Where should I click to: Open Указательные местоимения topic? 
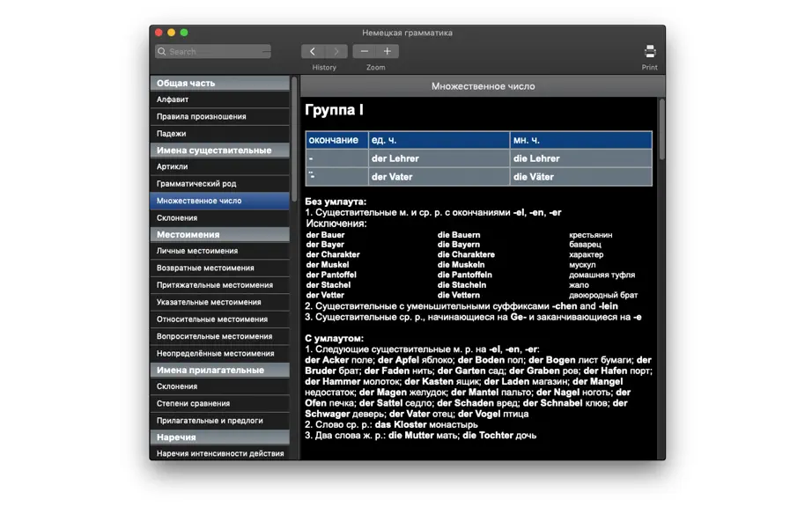(219, 302)
